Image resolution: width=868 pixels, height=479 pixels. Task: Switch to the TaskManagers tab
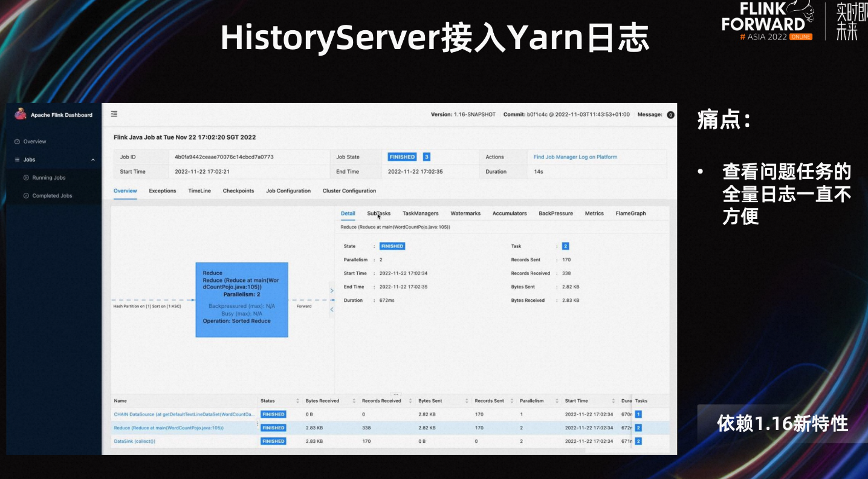[421, 213]
